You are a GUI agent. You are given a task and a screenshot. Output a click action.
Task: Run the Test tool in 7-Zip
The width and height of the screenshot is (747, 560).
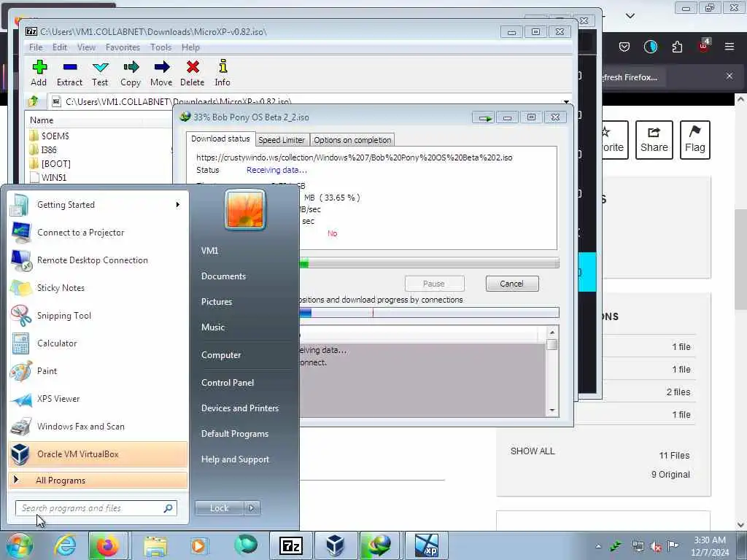[100, 73]
